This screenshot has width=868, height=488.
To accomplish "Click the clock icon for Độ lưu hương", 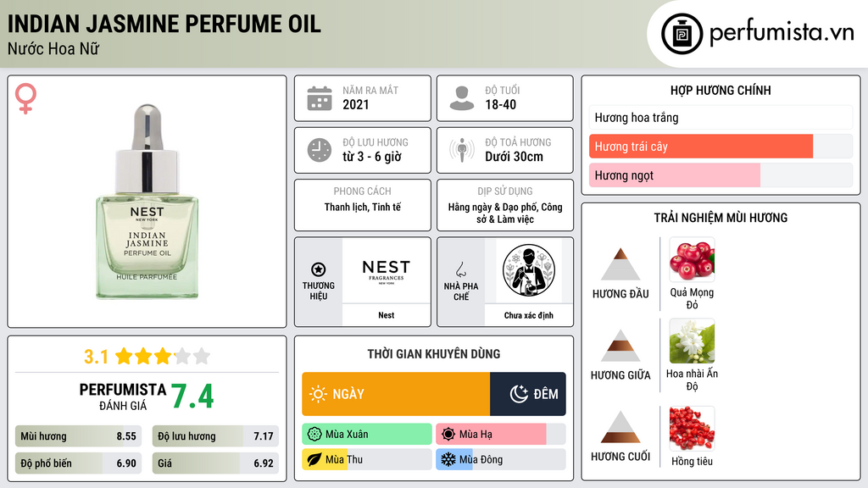I will [320, 150].
